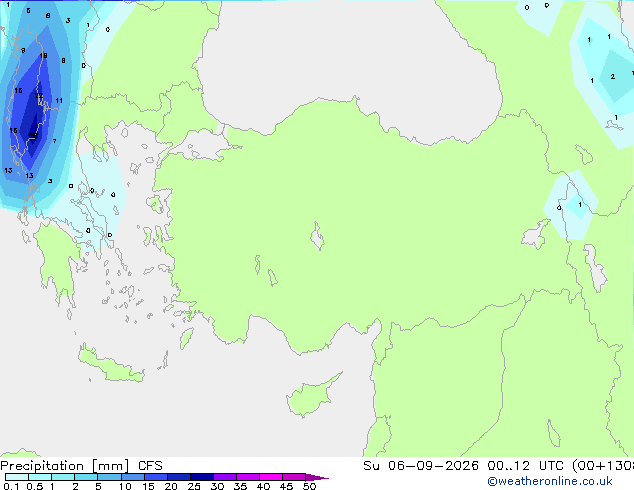
Task: Select the purple legend swatch between 35 and 40
Action: (x=247, y=477)
